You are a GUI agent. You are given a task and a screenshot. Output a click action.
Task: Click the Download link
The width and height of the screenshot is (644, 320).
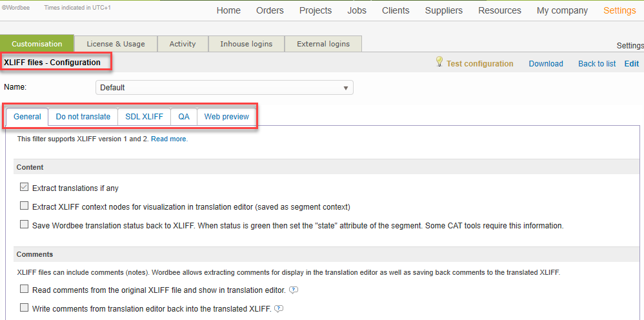click(546, 64)
